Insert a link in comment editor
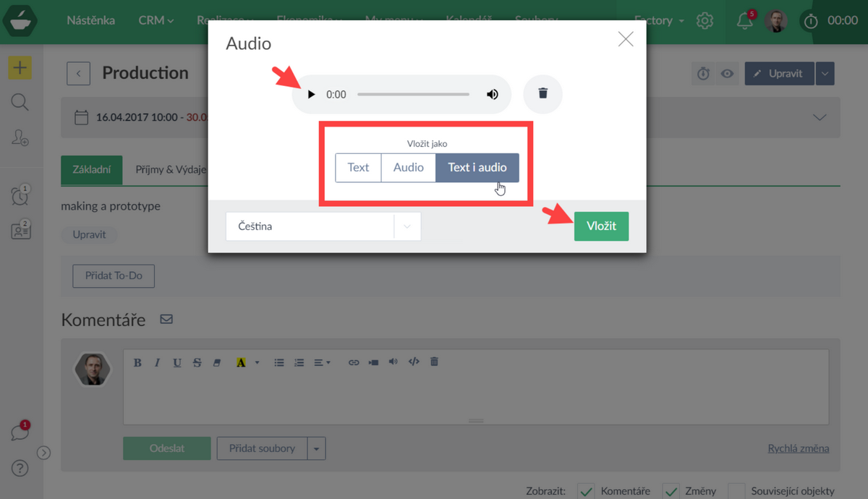Screen dimensions: 868x499 (354, 362)
